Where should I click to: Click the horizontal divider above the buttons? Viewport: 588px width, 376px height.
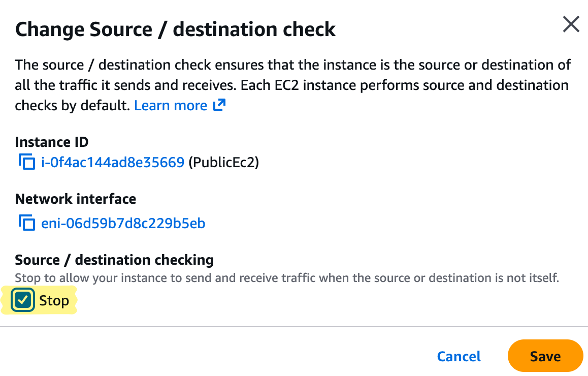tap(294, 327)
